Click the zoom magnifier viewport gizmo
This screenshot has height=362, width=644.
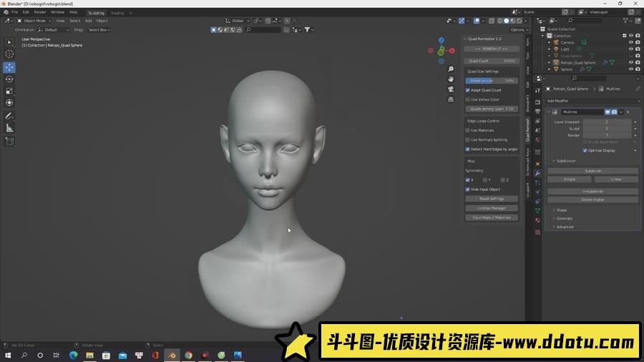click(x=451, y=69)
